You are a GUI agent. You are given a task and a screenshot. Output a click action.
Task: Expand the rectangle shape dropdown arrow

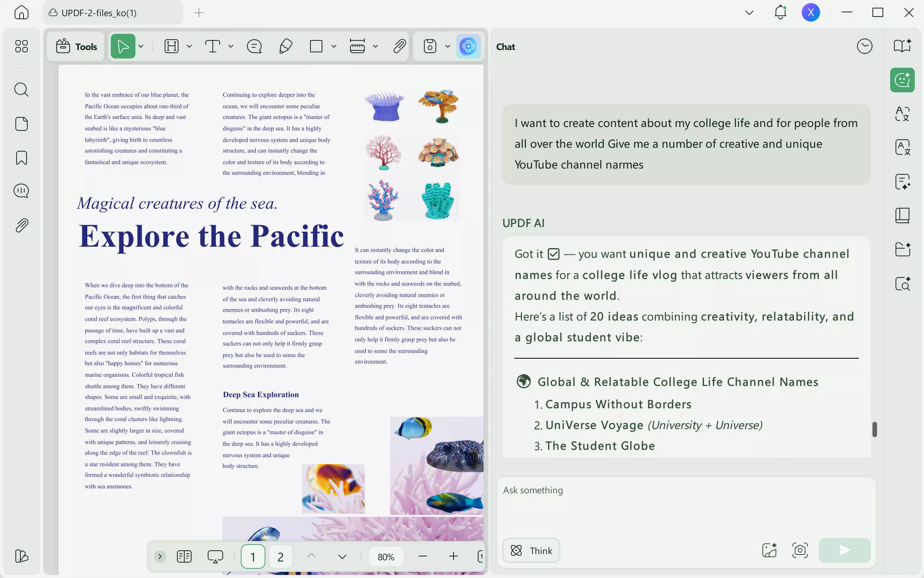[x=334, y=46]
